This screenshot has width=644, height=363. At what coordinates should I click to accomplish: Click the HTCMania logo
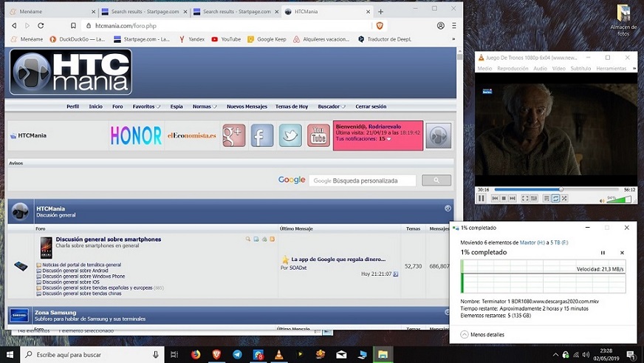[71, 72]
